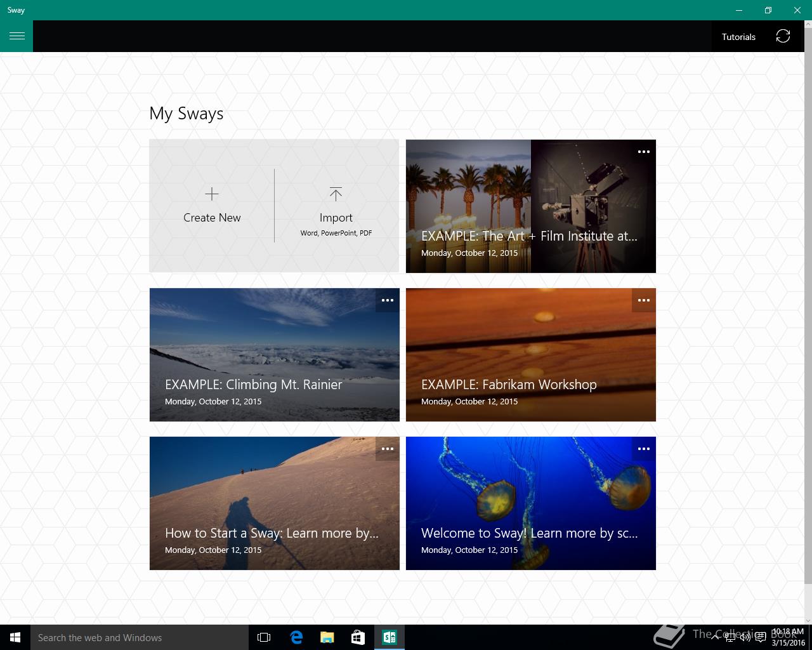This screenshot has width=812, height=650.
Task: Open EXAMPLE: Fabrikam Workshop sway
Action: click(531, 355)
